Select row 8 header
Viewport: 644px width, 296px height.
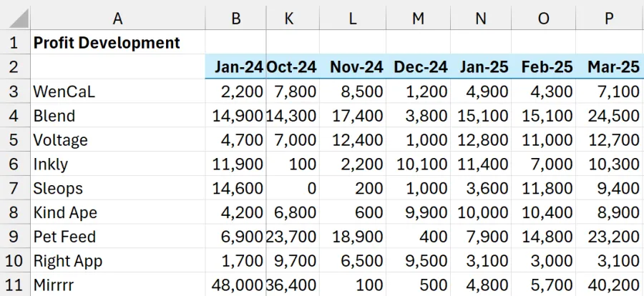[x=15, y=212]
